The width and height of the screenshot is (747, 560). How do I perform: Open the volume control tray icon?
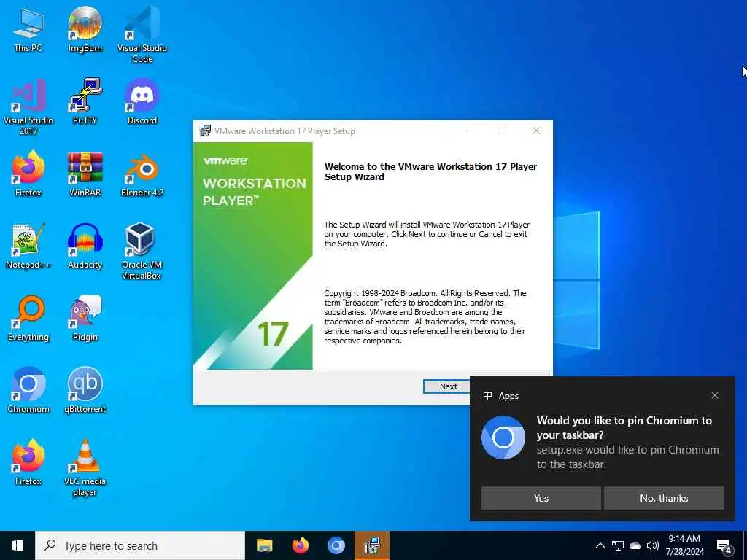click(x=653, y=545)
